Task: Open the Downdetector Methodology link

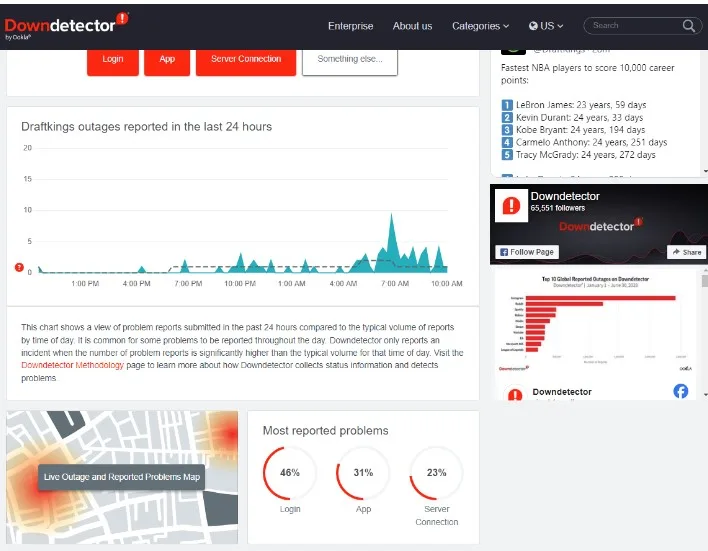Action: click(x=72, y=365)
